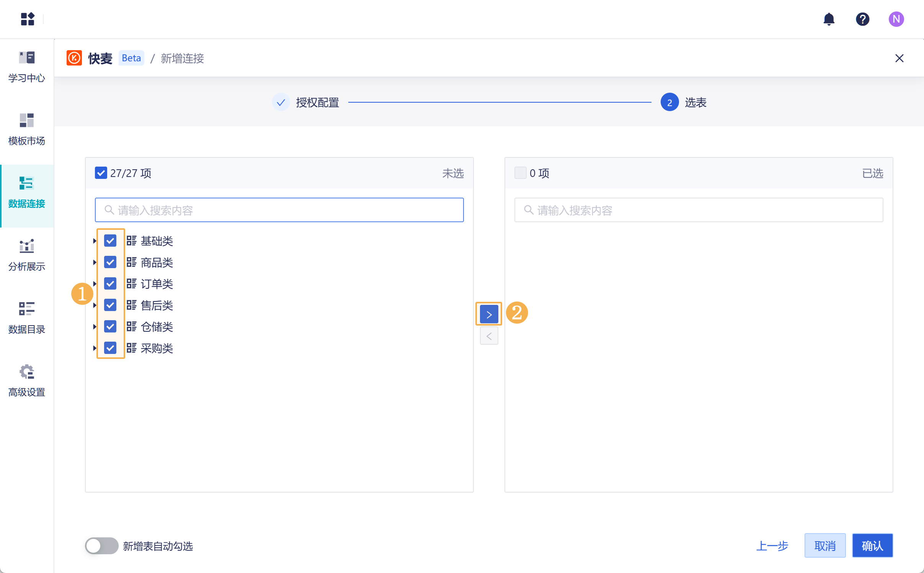Viewport: 924px width, 573px height.
Task: Expand the 仓储类 tree node
Action: pos(94,327)
